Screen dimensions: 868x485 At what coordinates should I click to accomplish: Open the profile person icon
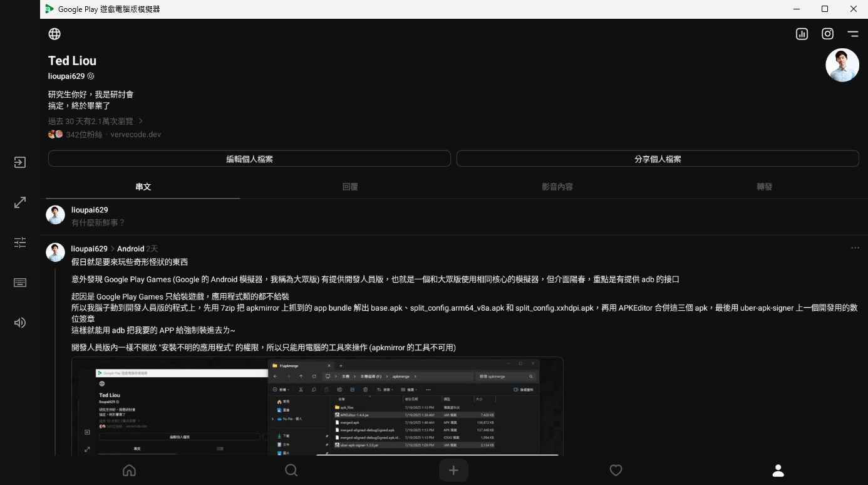pyautogui.click(x=778, y=470)
